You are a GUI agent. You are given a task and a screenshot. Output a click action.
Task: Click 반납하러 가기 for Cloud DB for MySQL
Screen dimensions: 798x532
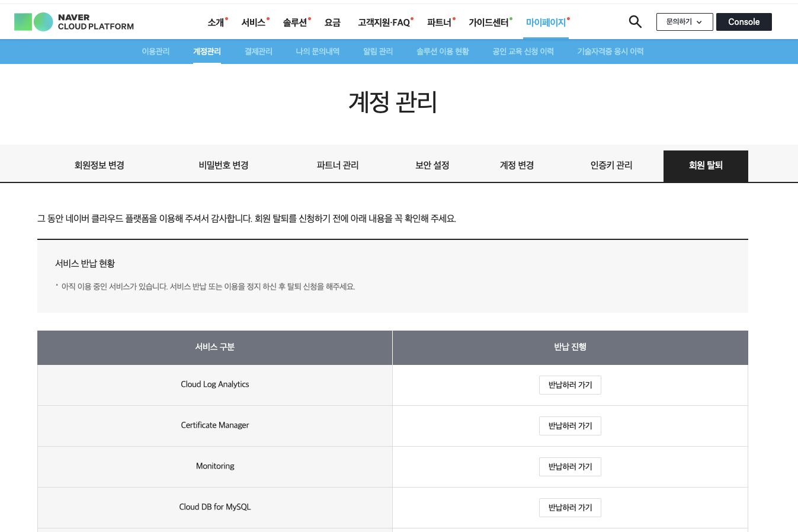pos(570,508)
